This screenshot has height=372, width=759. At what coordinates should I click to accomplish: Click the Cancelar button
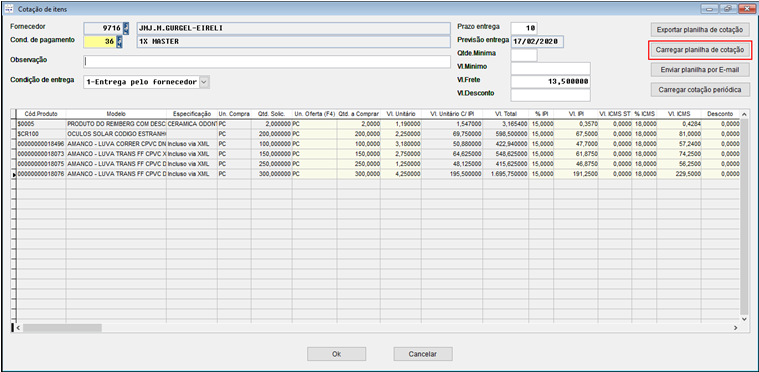(x=423, y=354)
